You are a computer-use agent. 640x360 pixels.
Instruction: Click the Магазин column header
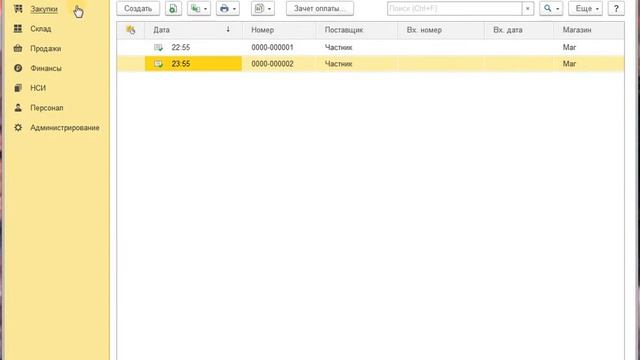point(589,30)
